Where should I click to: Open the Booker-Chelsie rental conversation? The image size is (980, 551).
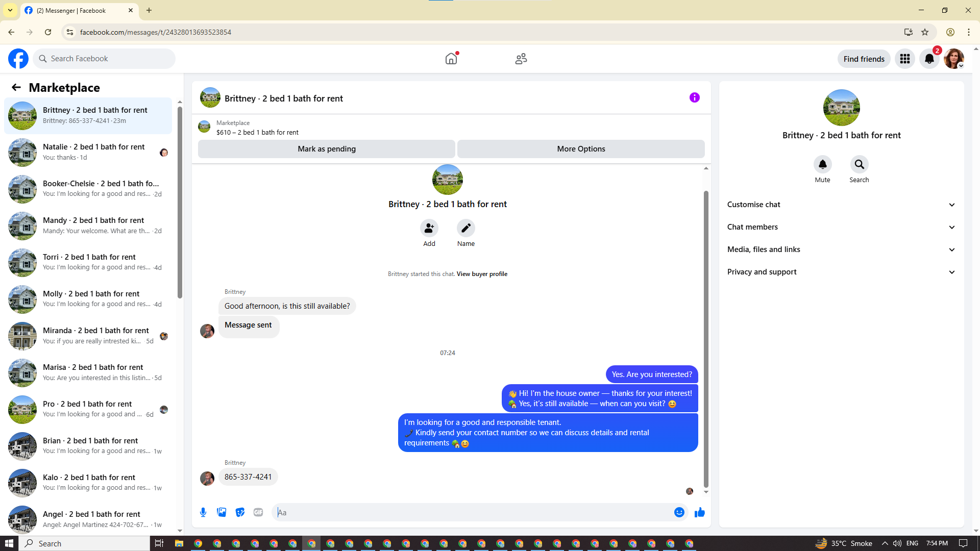click(x=88, y=189)
